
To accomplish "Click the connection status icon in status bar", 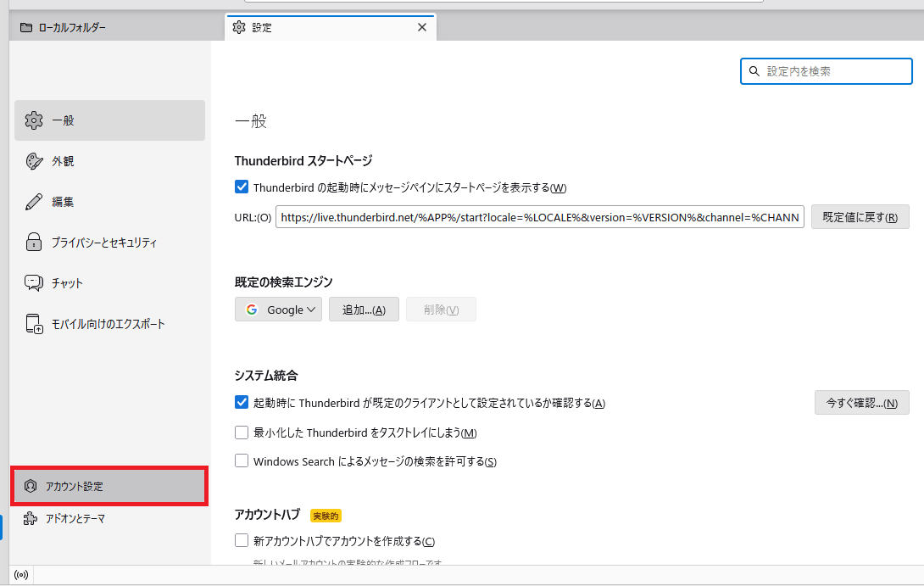I will point(21,575).
